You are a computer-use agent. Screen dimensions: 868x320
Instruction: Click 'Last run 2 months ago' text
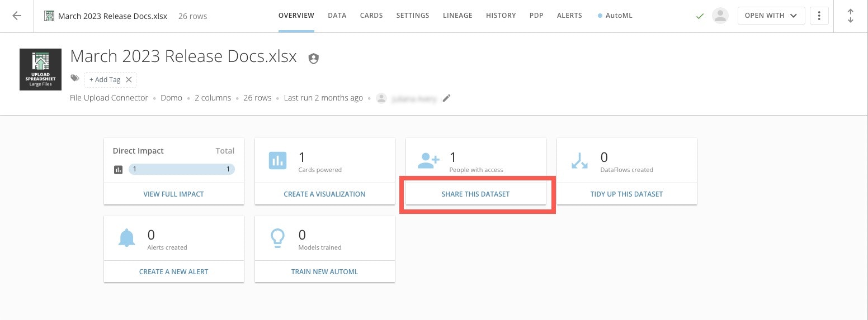[x=324, y=98]
